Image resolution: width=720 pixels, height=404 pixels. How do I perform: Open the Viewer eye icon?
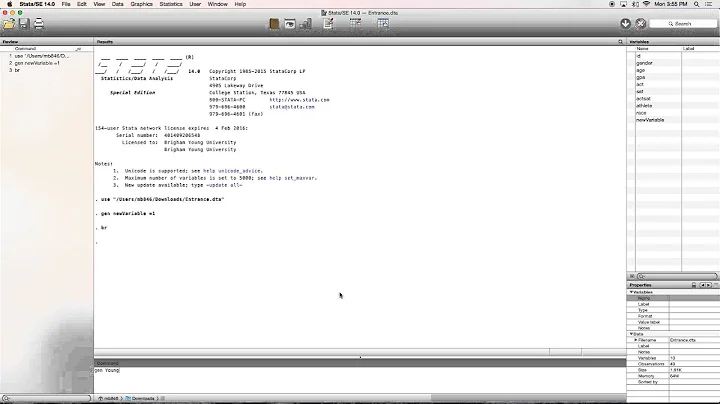(290, 24)
